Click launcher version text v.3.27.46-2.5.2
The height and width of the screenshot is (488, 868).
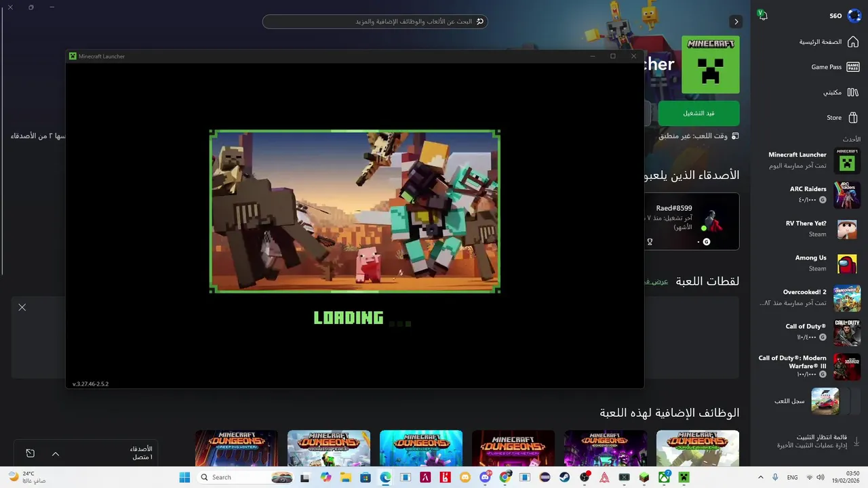[x=90, y=384]
